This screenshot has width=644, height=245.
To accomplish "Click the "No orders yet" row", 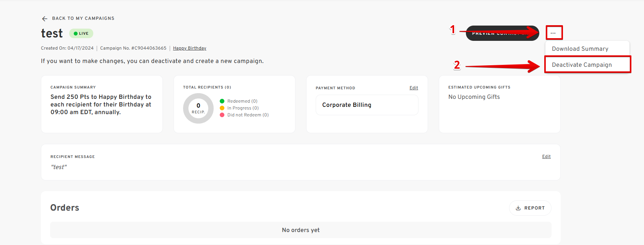I will point(301,230).
